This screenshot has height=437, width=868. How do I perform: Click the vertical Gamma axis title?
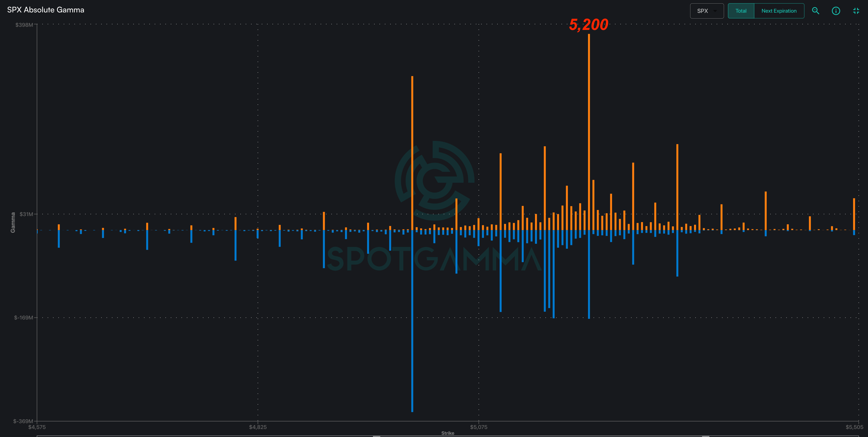(13, 222)
